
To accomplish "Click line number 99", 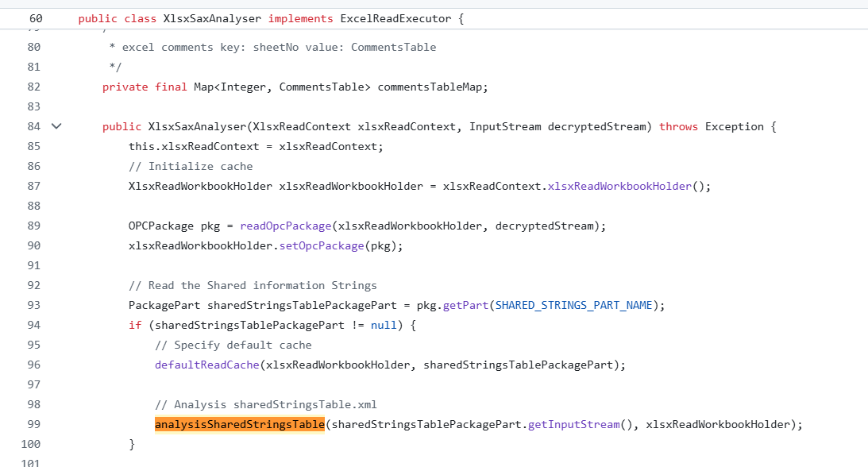I will 33,424.
